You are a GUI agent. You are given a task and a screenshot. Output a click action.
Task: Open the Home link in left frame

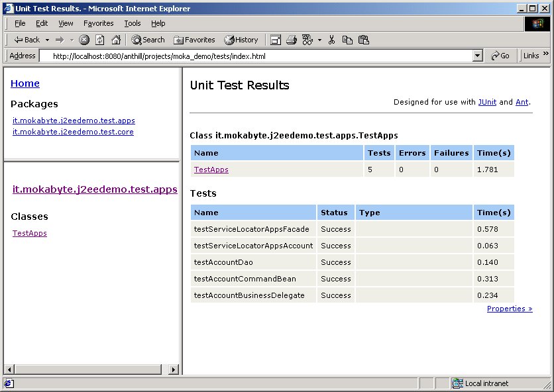pos(25,83)
